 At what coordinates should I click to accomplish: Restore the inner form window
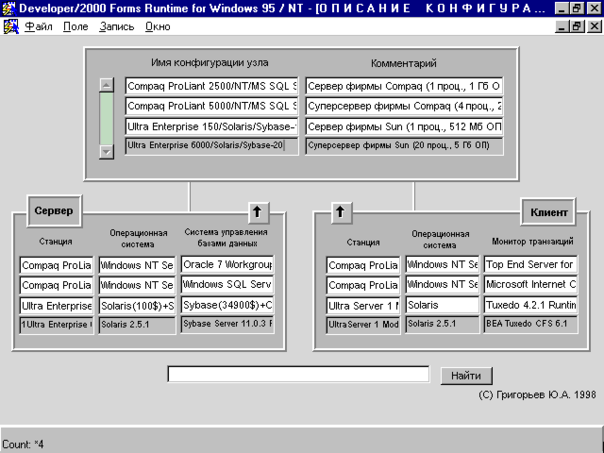pos(577,27)
